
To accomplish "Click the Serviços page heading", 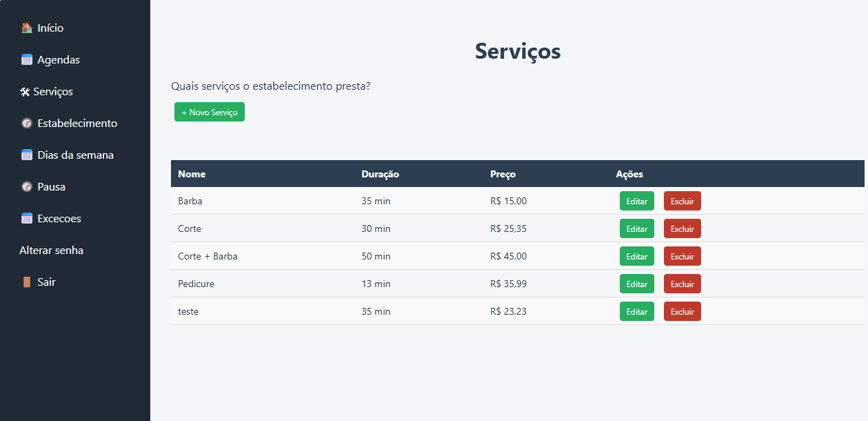I will click(518, 51).
